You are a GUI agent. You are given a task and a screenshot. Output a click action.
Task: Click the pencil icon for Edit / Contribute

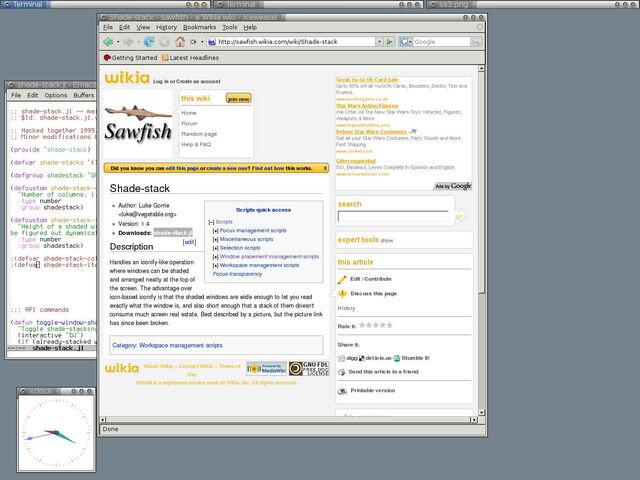click(x=342, y=279)
